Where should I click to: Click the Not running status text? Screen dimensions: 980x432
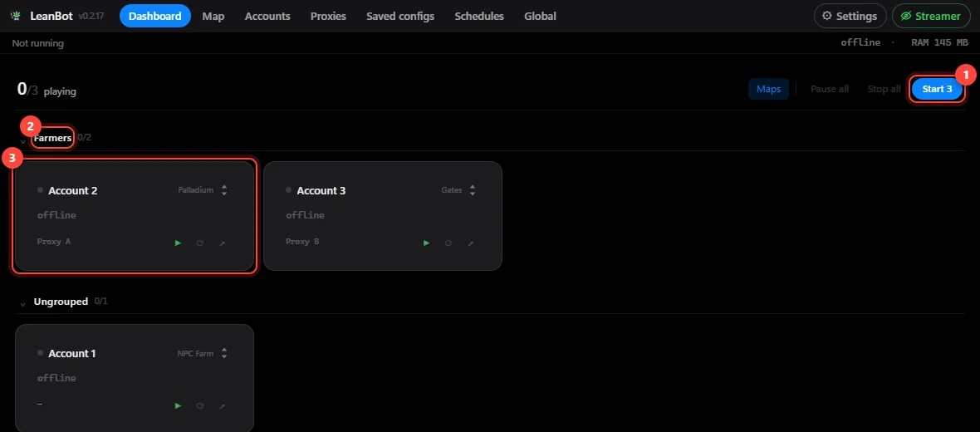coord(37,43)
